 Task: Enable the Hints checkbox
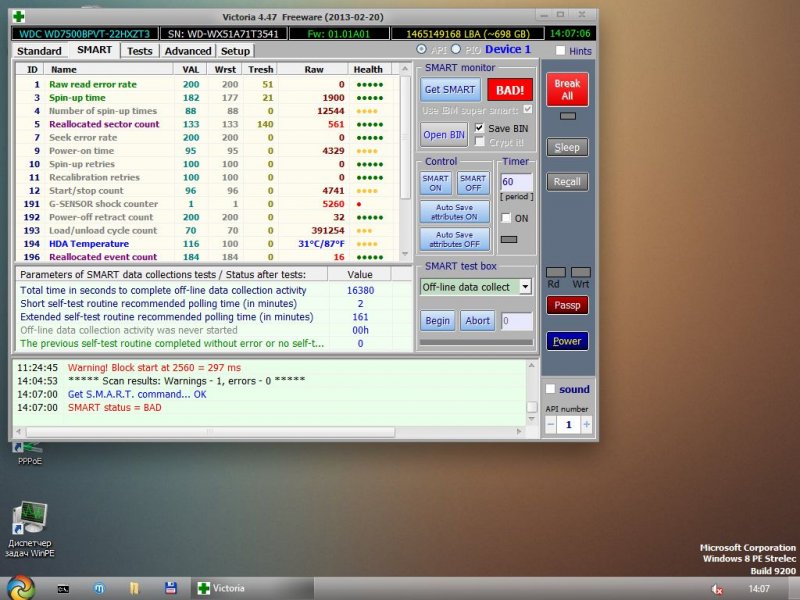coord(560,50)
